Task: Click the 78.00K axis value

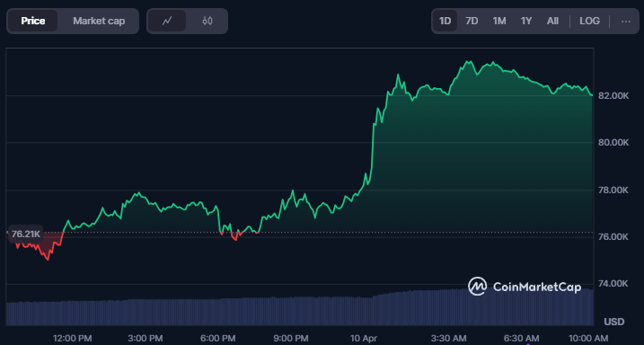Action: (613, 190)
